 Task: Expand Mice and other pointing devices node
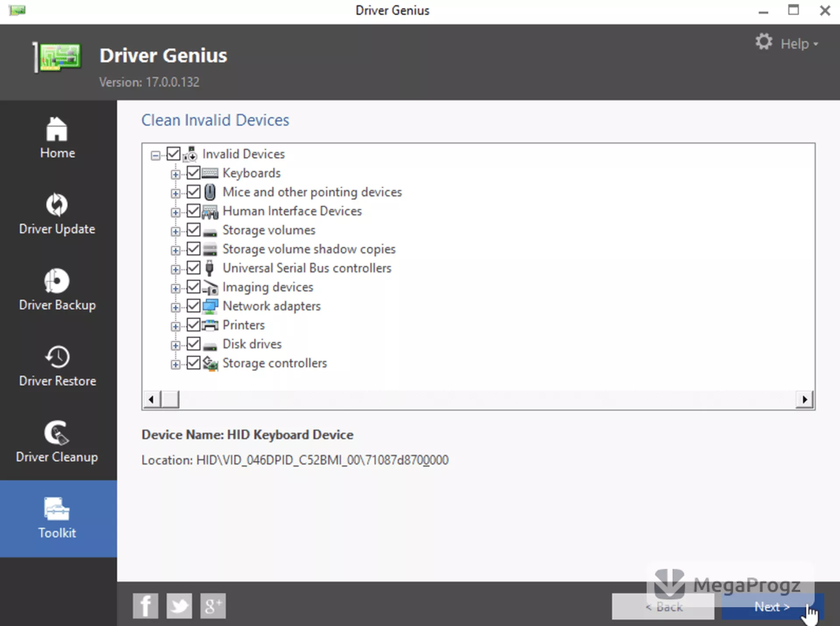point(175,193)
